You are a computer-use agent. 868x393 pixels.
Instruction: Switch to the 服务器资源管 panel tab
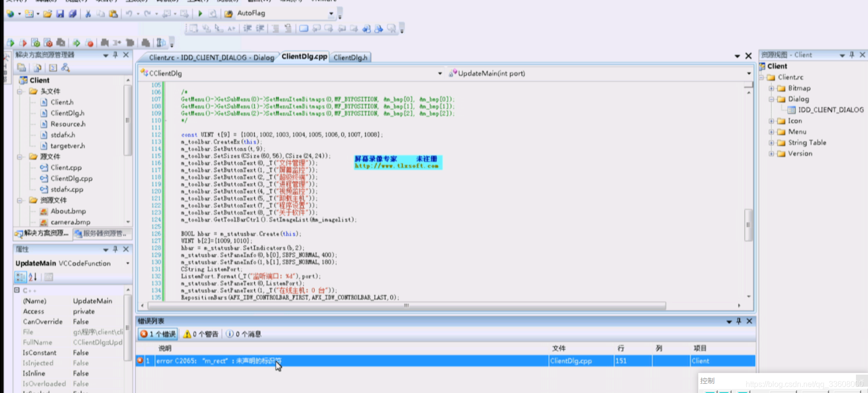(x=102, y=233)
